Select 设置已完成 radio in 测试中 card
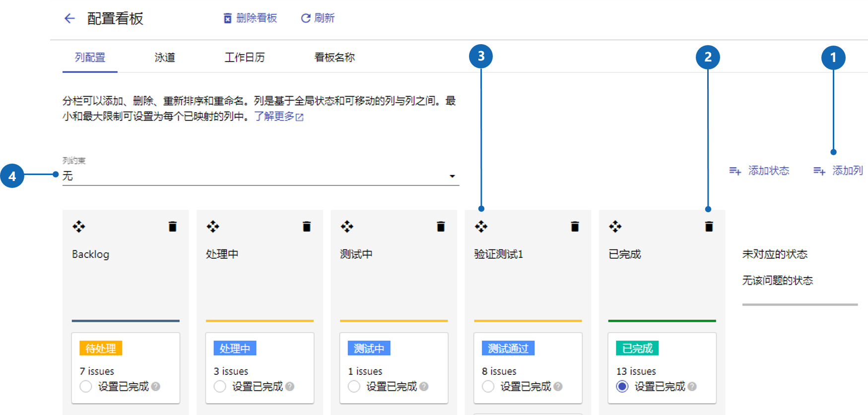This screenshot has width=868, height=415. (x=354, y=386)
